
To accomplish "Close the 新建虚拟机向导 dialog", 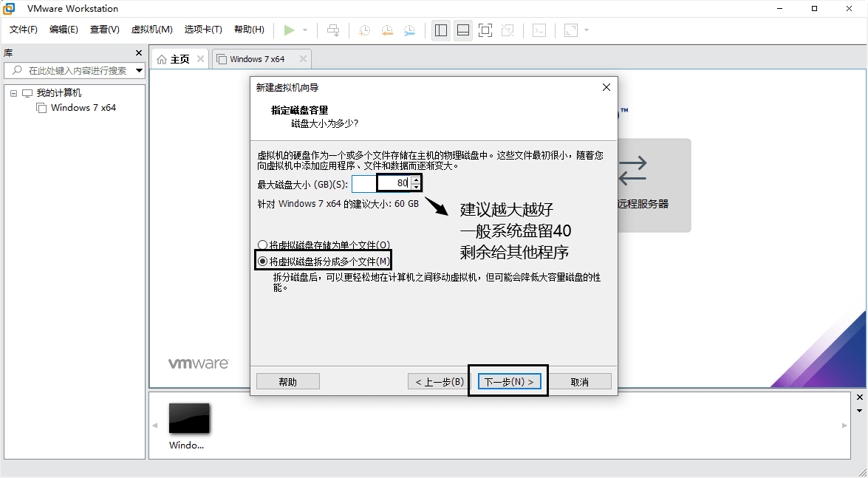I will (606, 87).
